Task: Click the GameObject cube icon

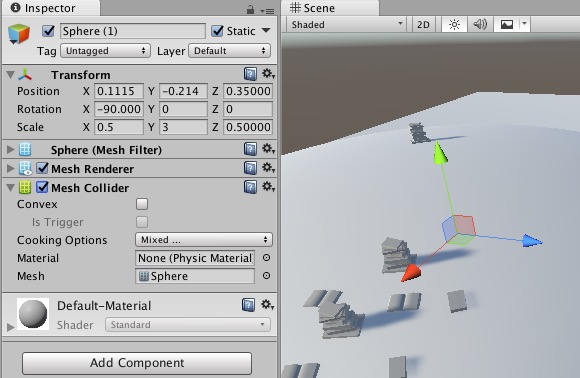Action: pos(18,34)
